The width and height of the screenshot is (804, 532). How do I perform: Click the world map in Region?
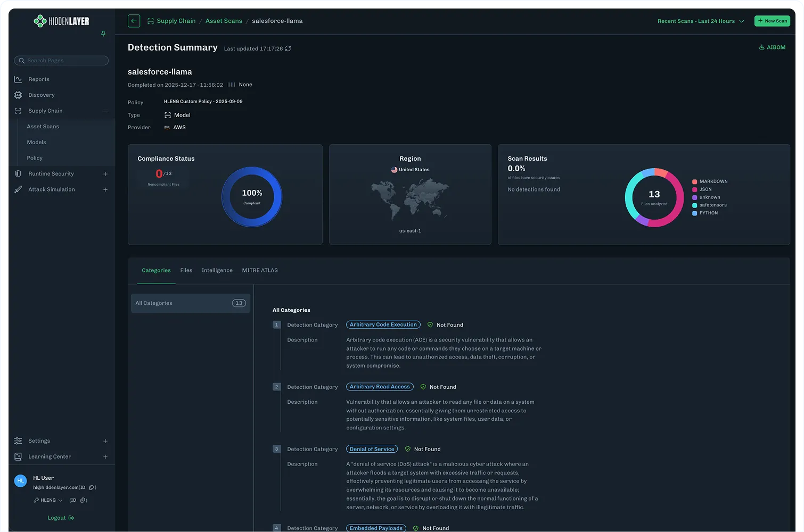pos(410,199)
